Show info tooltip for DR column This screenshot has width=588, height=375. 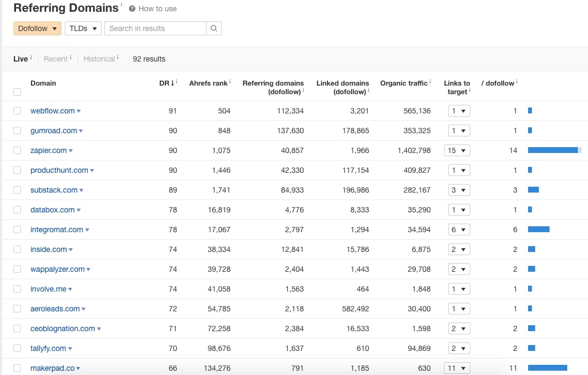coord(177,81)
